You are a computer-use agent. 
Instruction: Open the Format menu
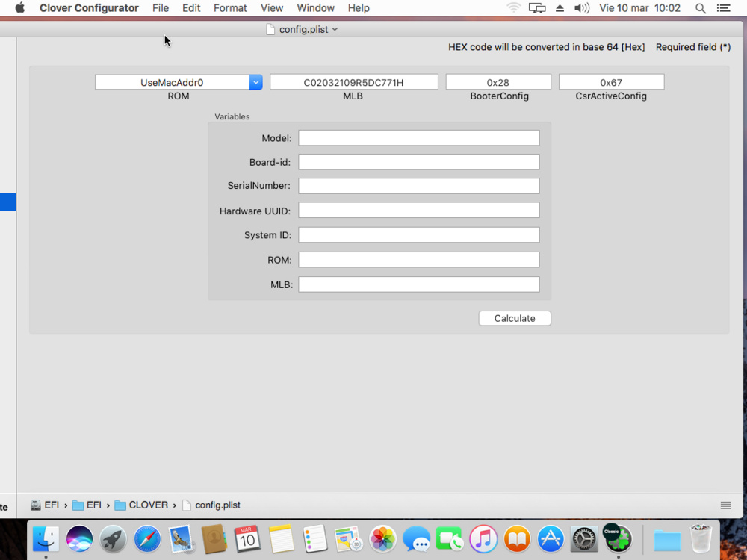(230, 8)
